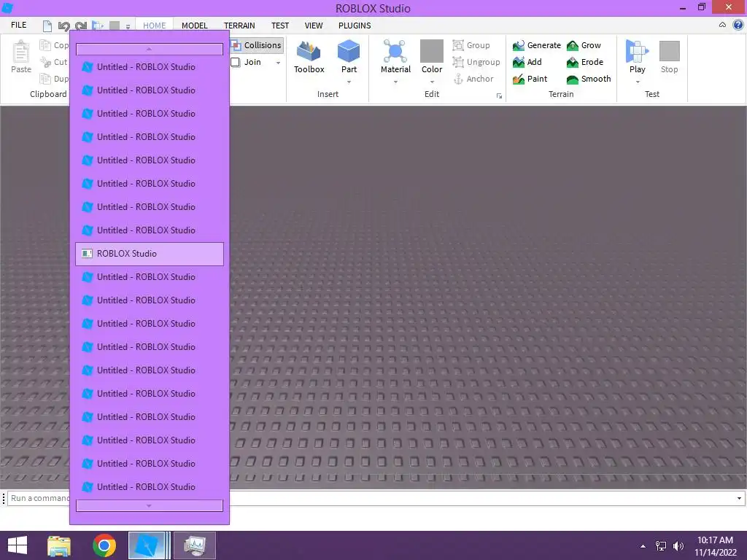Select the Erode terrain tool

(x=585, y=62)
